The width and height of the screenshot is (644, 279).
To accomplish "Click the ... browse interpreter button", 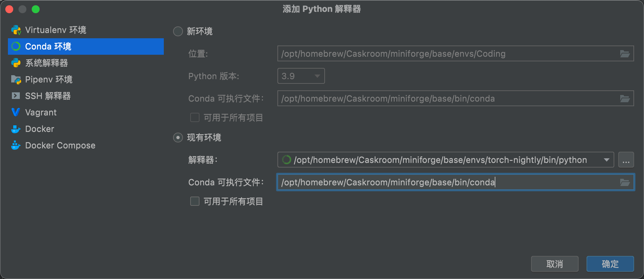I will pos(626,160).
